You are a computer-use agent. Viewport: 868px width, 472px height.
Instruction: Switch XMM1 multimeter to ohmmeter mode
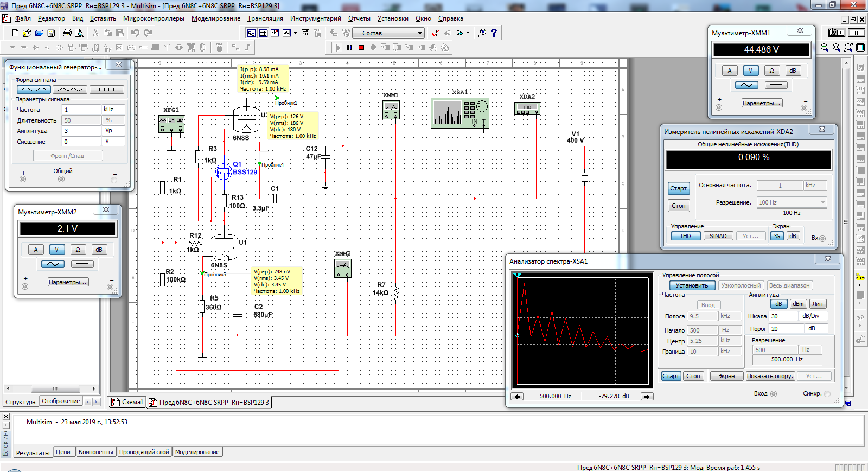tap(771, 71)
